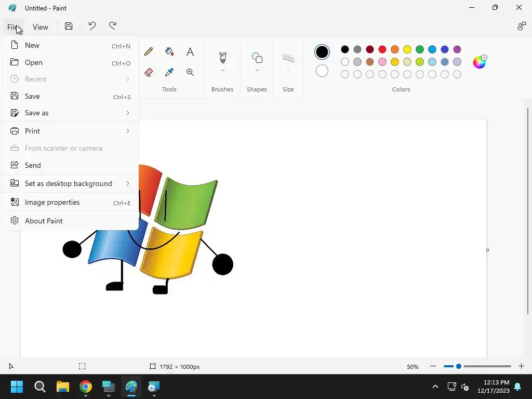Choose Open from the File menu

click(71, 62)
